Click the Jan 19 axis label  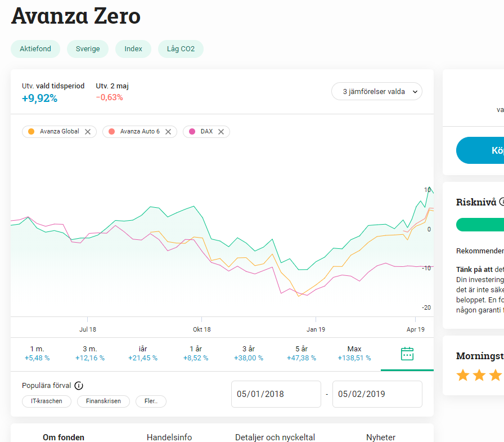click(316, 329)
